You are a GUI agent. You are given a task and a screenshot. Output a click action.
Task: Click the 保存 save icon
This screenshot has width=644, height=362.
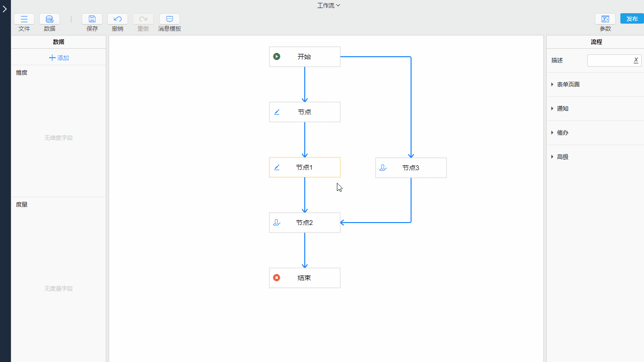[92, 19]
